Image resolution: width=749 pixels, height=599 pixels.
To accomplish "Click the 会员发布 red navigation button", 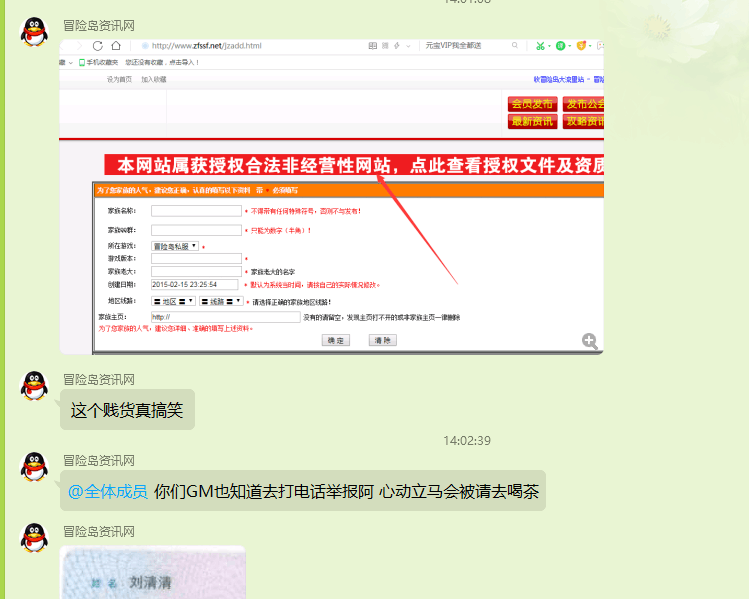I will tap(532, 104).
